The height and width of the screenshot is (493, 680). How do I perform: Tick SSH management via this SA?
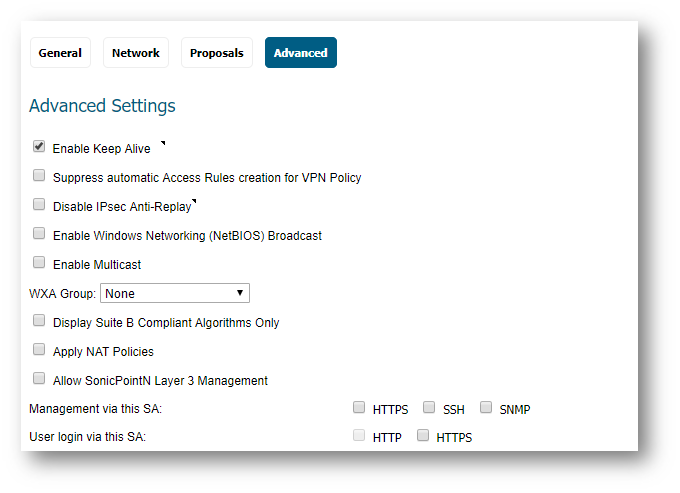429,407
